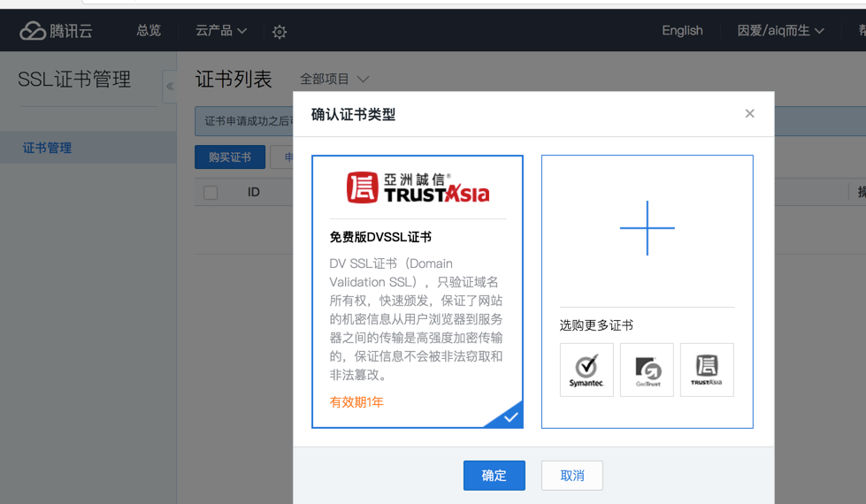The image size is (866, 504).
Task: Click the small TrustAsia brand icon
Action: pyautogui.click(x=707, y=370)
